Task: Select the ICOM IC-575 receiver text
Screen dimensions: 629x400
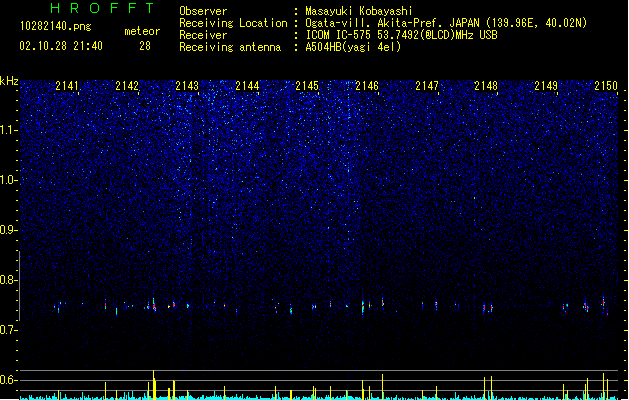Action: (401, 35)
